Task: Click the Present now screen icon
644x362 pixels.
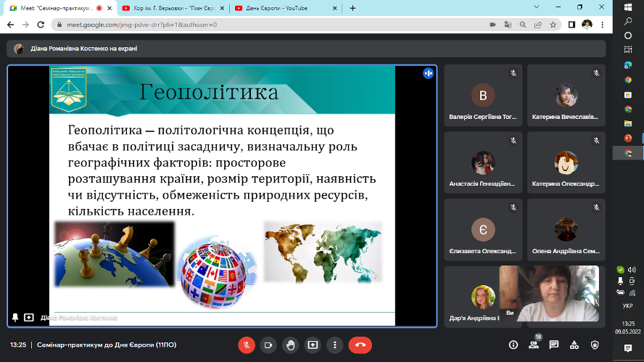Action: click(313, 345)
